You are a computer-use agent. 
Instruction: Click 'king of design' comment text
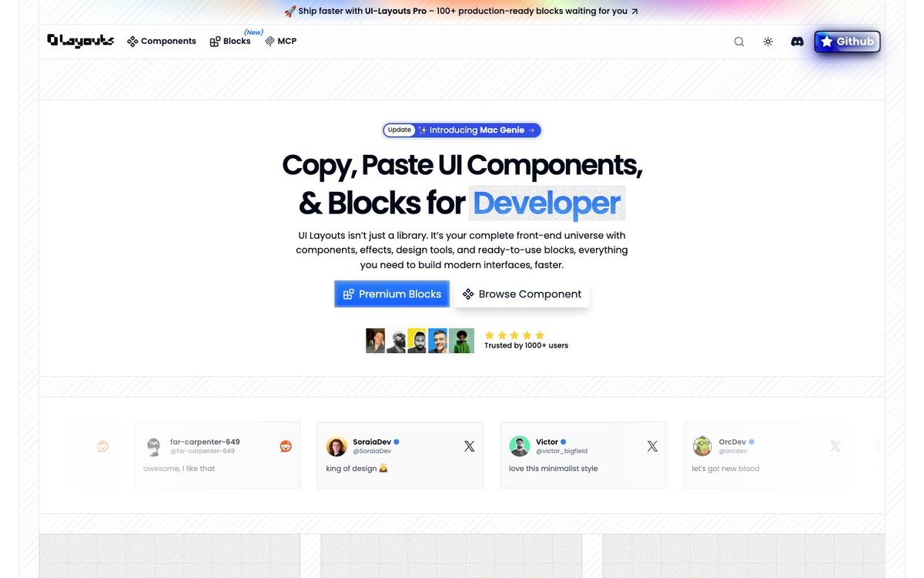(x=357, y=469)
